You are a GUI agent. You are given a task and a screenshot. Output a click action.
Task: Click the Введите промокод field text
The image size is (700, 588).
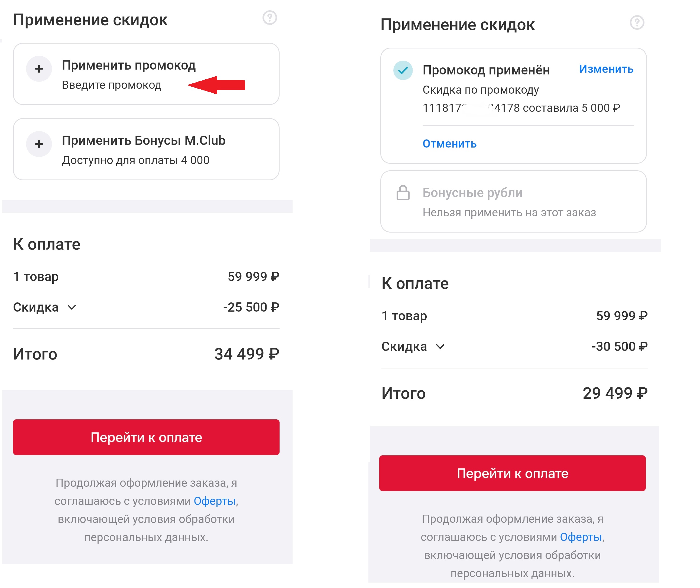[111, 85]
